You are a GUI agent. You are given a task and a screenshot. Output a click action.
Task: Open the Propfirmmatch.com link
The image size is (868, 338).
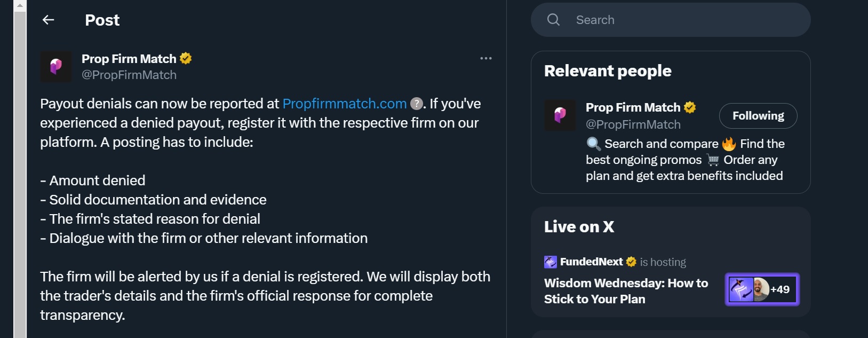click(x=344, y=104)
